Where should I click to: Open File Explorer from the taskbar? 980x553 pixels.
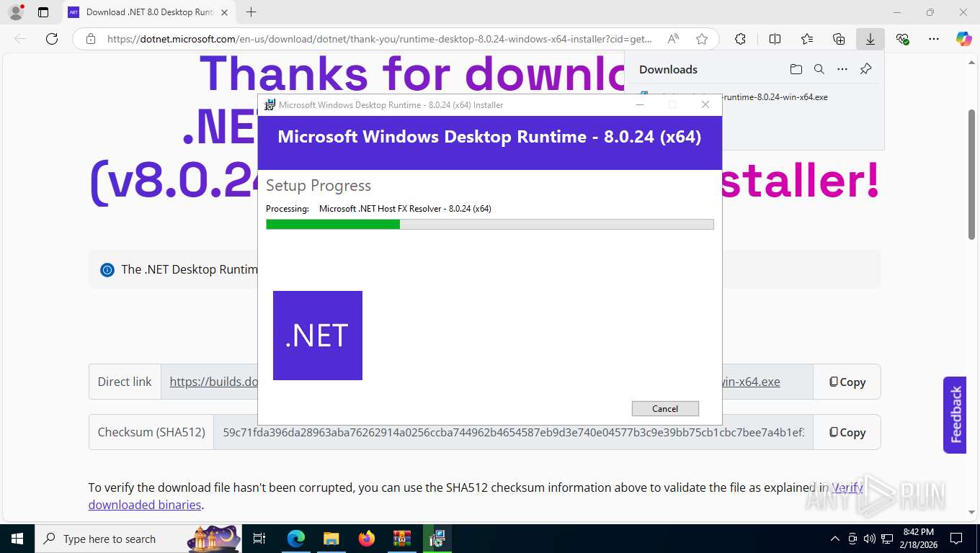[x=331, y=539]
